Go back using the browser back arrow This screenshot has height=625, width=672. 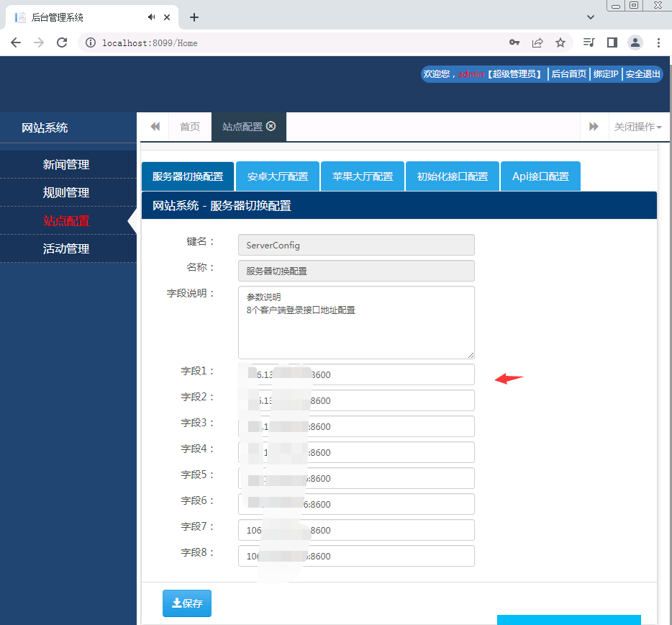(x=16, y=42)
